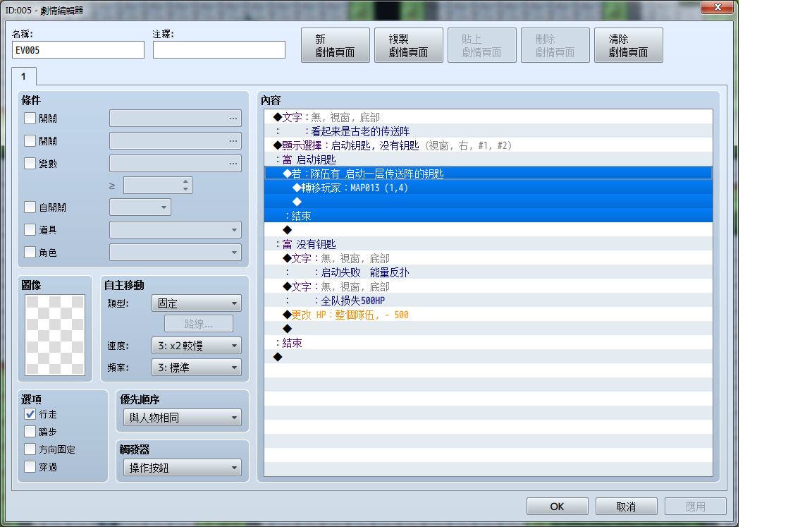
Task: Open the second 開關 condition selector ellipsis
Action: [233, 141]
